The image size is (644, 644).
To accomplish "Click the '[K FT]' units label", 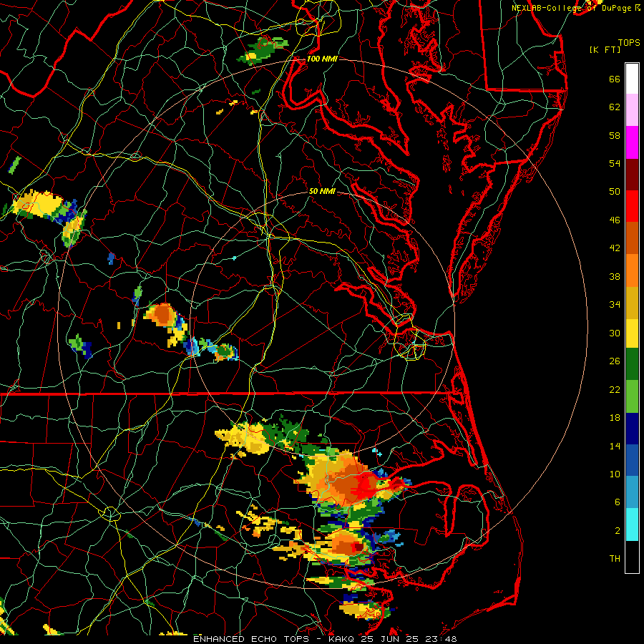I will (x=605, y=49).
